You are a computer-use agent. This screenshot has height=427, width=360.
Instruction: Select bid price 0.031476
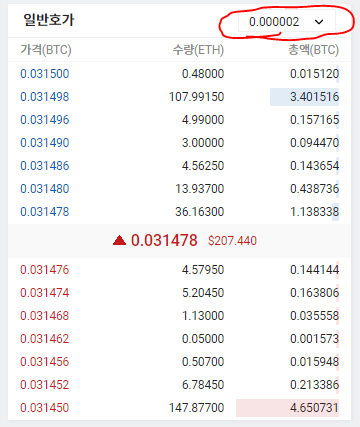coord(45,270)
